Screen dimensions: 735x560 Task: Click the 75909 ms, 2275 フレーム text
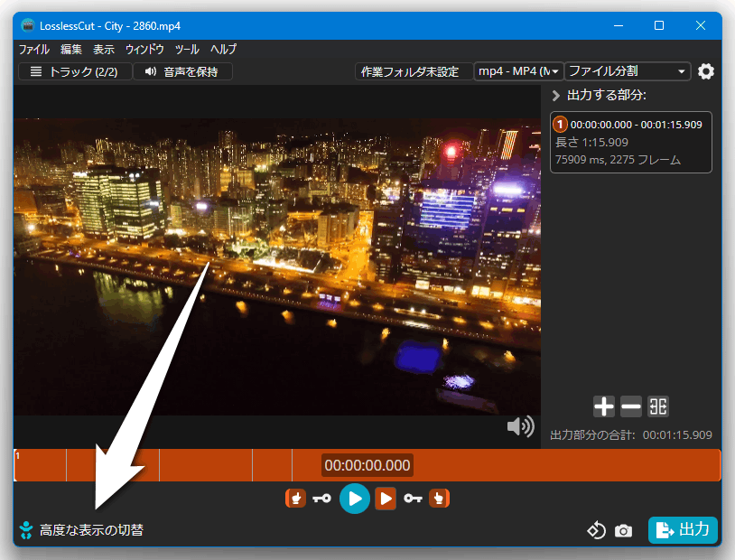click(618, 160)
